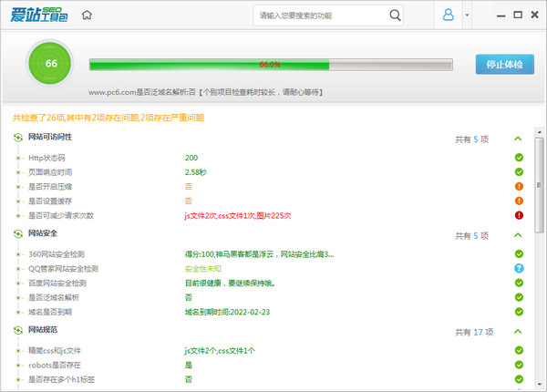The height and width of the screenshot is (392, 547).
Task: Click the value 200 for Http状态码
Action: coord(191,158)
